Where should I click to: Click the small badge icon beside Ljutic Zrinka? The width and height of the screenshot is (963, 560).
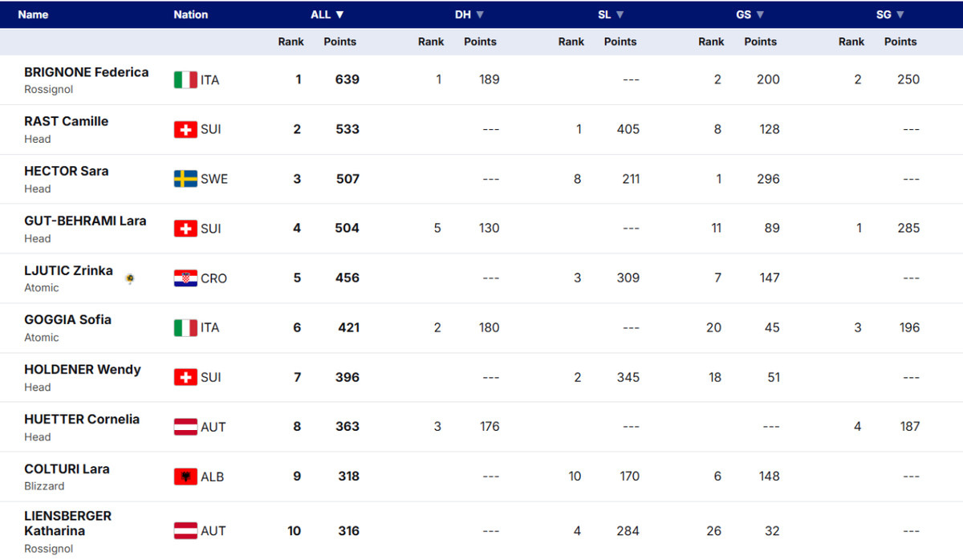point(130,278)
